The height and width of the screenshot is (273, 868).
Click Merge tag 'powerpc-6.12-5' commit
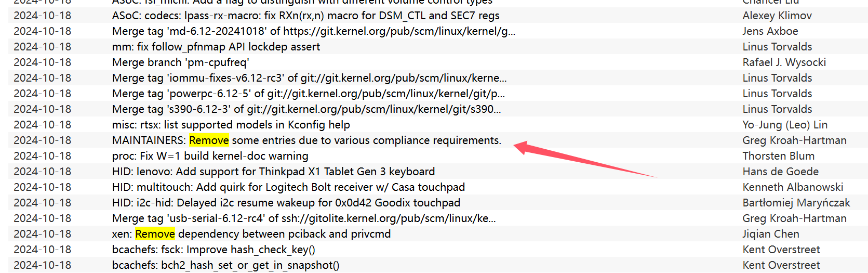[x=309, y=94]
